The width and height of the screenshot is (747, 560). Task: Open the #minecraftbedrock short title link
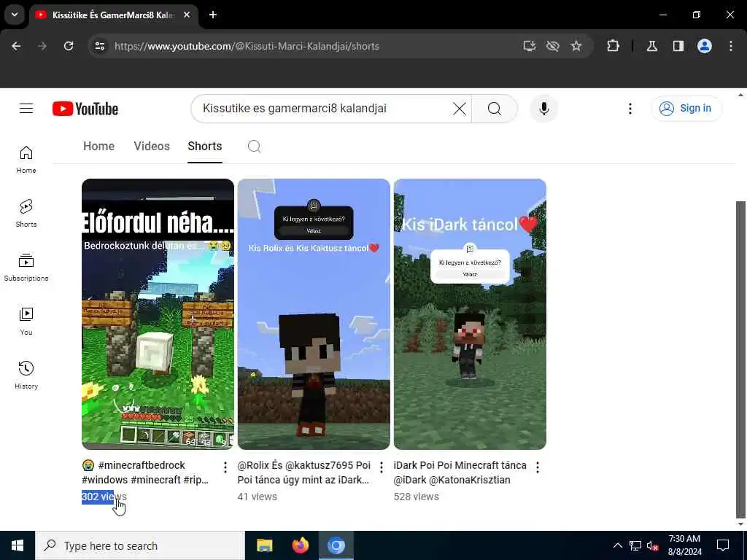[145, 472]
